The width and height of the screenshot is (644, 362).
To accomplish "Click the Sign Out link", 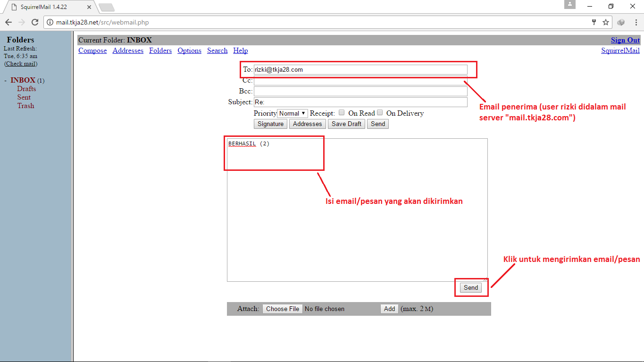I will tap(625, 40).
